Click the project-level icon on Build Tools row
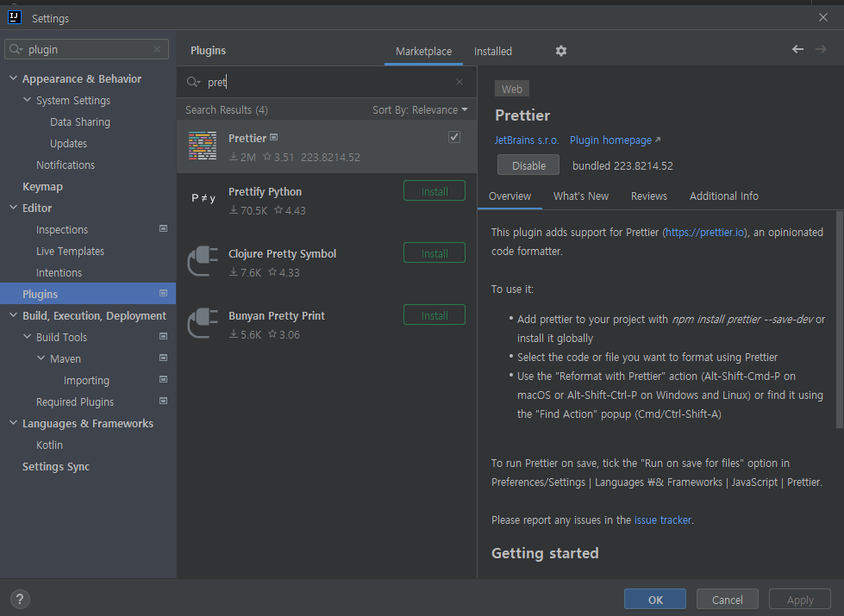Image resolution: width=844 pixels, height=616 pixels. (x=163, y=336)
